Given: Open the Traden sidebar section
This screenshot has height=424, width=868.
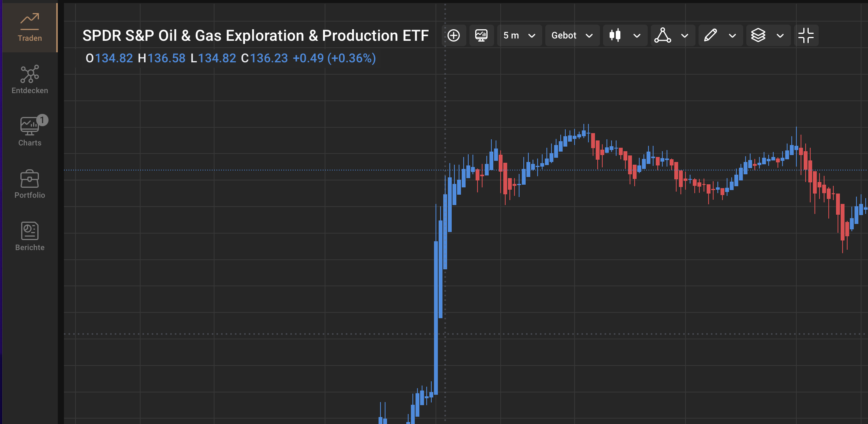Looking at the screenshot, I should tap(30, 28).
